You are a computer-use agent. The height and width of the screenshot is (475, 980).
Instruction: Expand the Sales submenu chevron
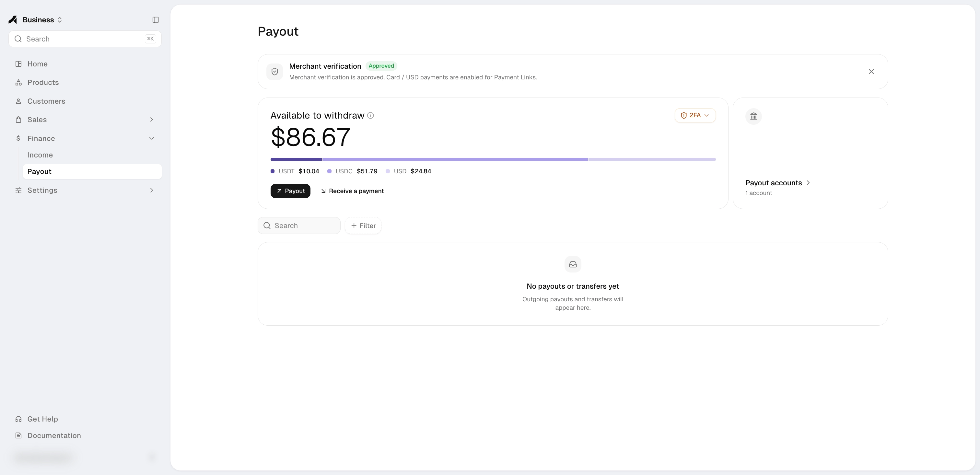(x=151, y=120)
